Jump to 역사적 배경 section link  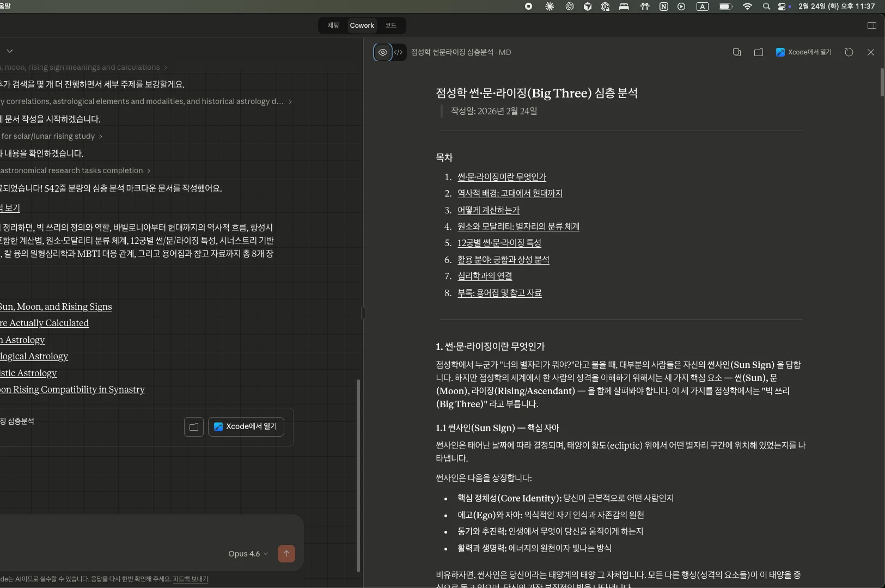pos(510,193)
